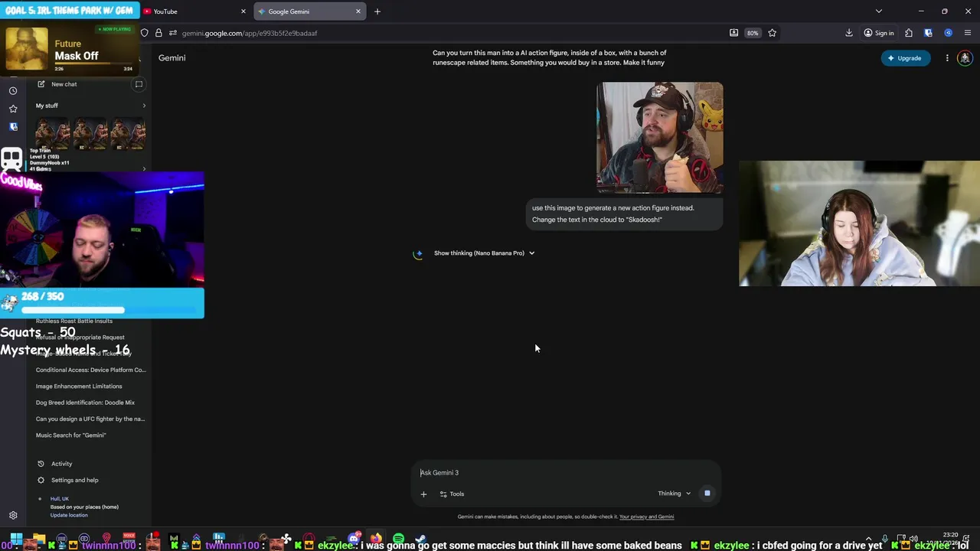The image size is (980, 551).
Task: Click the plus add-files button
Action: coord(423,494)
